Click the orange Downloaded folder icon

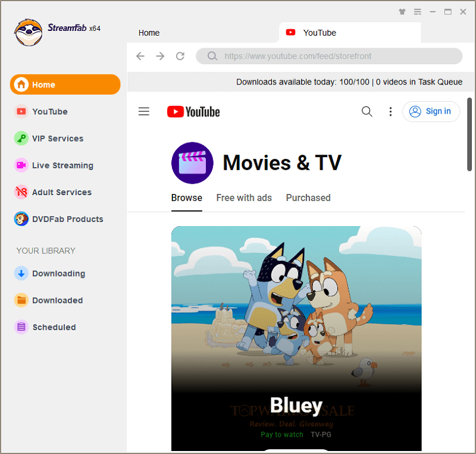coord(21,300)
